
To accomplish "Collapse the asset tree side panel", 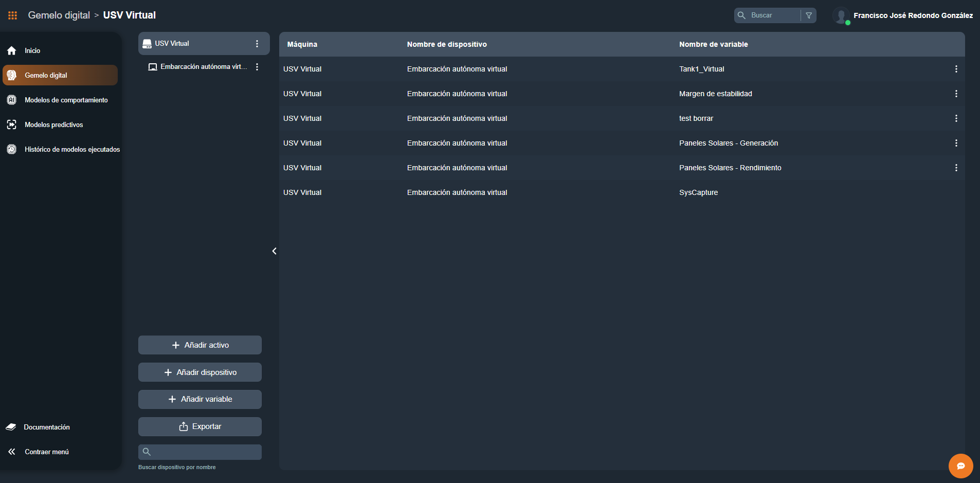I will point(274,251).
